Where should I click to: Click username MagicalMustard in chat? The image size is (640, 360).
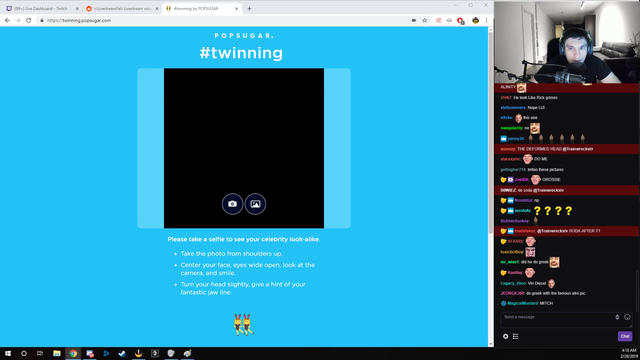[522, 303]
